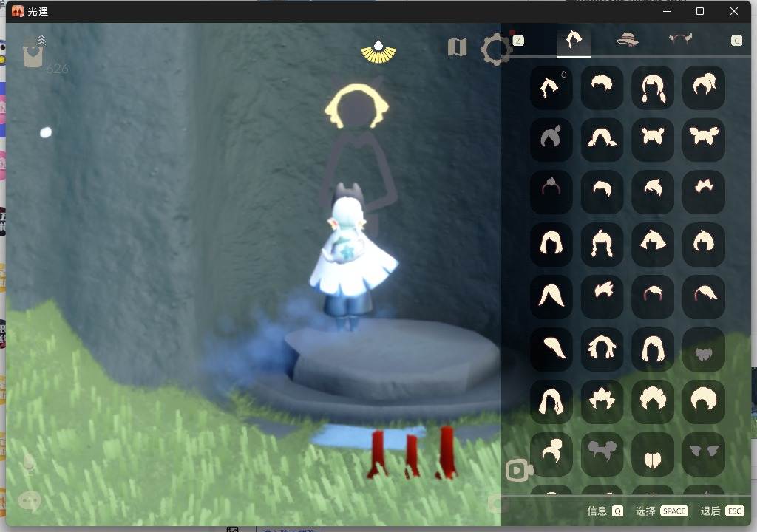Click the glowing spirit silhouette head
Viewport: 757px width, 532px height.
click(x=357, y=106)
